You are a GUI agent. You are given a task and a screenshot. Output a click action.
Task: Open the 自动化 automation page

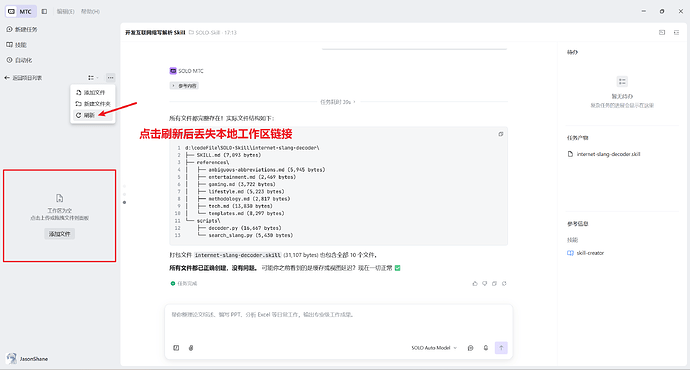pyautogui.click(x=19, y=60)
